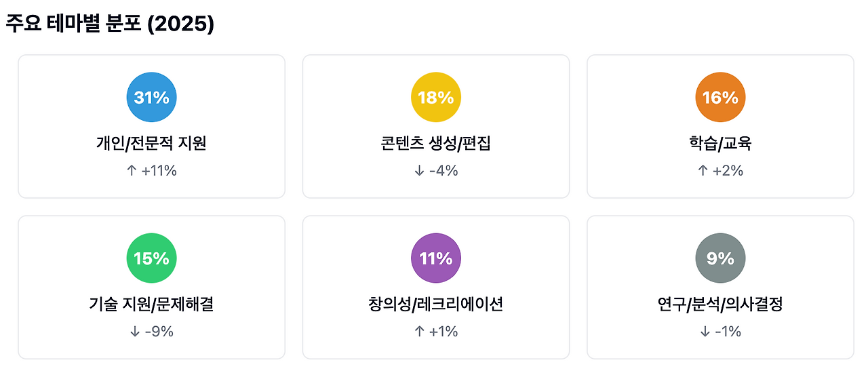The height and width of the screenshot is (373, 868).
Task: Click the green 15% circle badge
Action: tap(151, 258)
